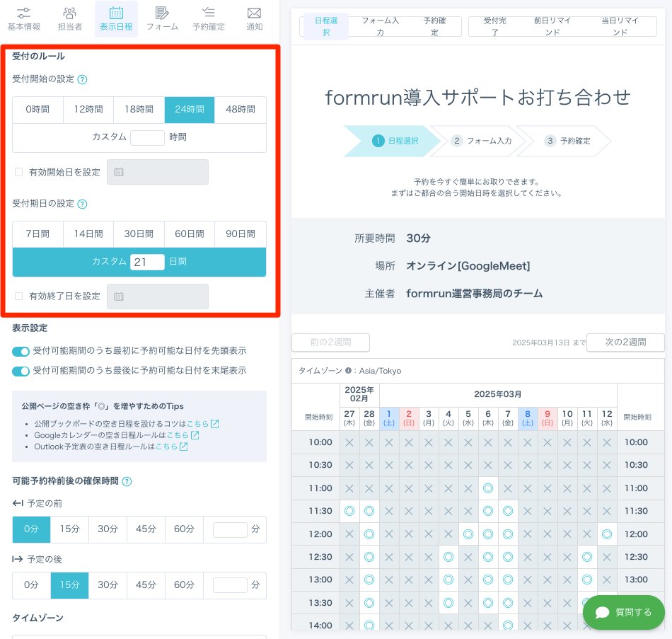This screenshot has width=672, height=639.
Task: Click custom 分 input for 予定の後
Action: coord(230,586)
